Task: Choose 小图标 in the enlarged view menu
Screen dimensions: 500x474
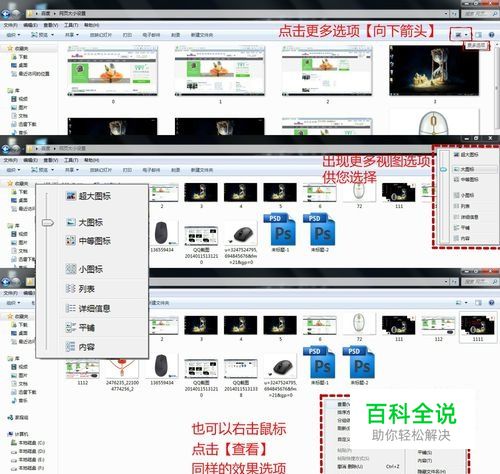Action: click(x=85, y=269)
